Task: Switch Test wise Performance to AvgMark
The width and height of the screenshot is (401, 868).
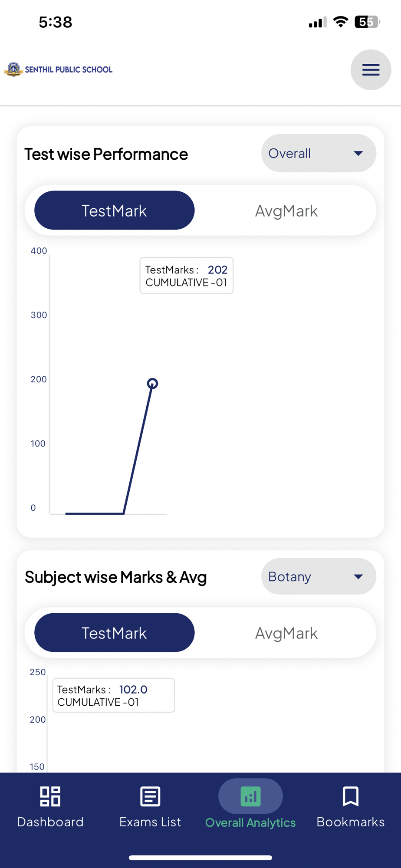Action: 286,211
